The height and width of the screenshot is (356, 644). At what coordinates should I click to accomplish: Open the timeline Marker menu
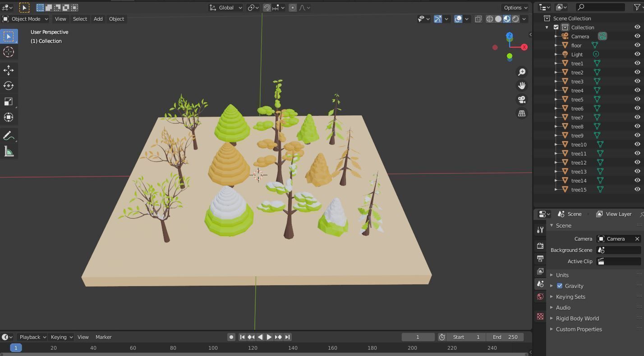tap(103, 337)
